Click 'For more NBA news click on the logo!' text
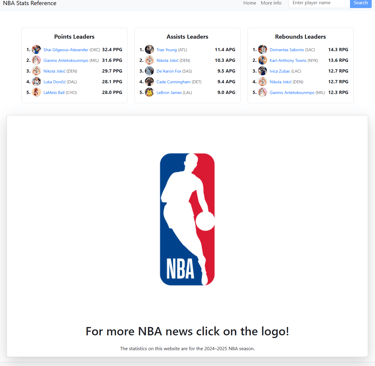Viewport: 375px width, 366px height. [187, 332]
